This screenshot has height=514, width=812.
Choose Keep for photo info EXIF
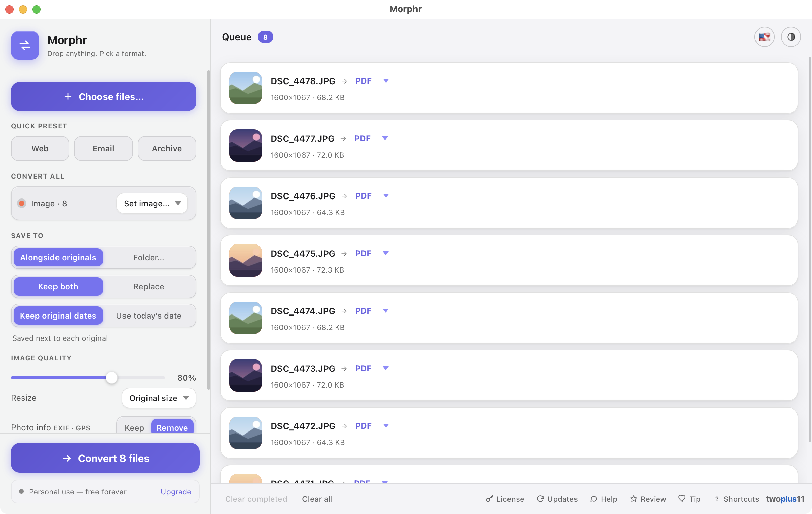pos(134,427)
